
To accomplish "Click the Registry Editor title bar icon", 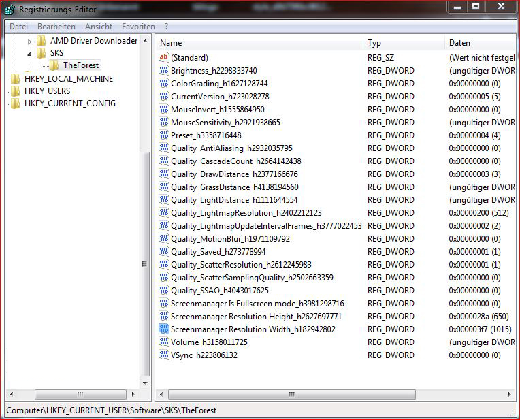I will click(10, 10).
